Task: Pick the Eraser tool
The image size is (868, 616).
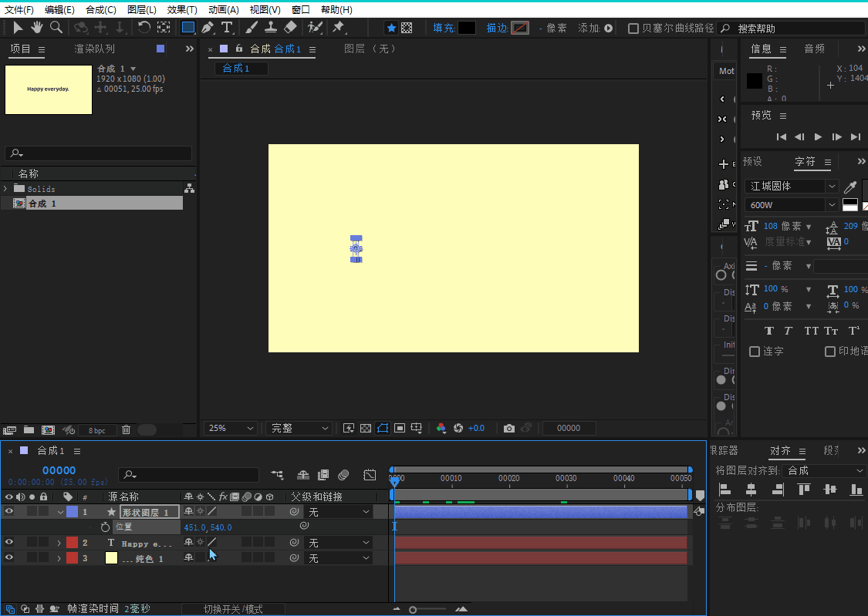Action: click(290, 28)
